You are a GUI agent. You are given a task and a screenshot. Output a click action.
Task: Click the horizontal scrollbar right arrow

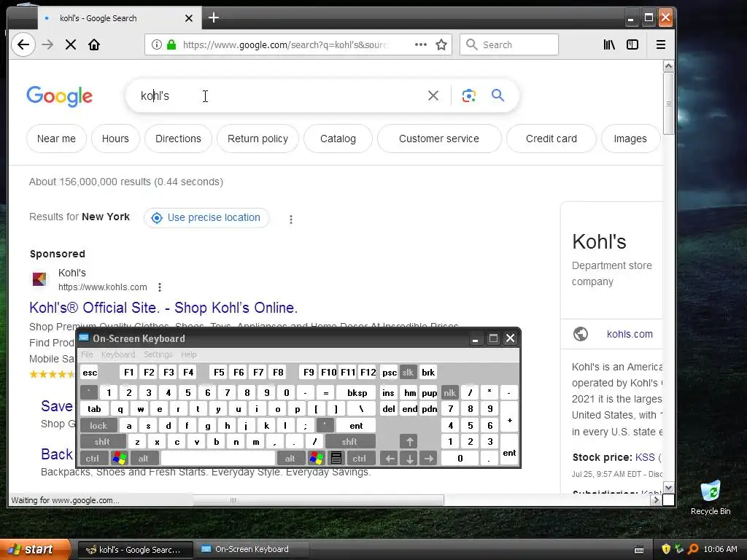pos(657,500)
